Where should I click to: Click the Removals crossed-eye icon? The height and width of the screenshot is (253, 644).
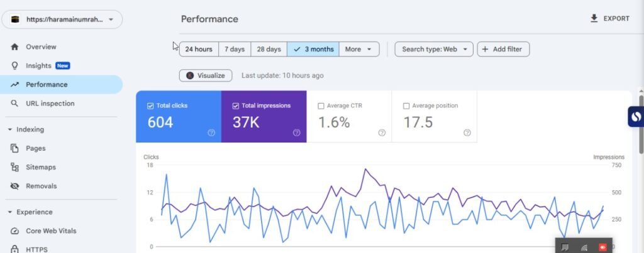pyautogui.click(x=14, y=186)
